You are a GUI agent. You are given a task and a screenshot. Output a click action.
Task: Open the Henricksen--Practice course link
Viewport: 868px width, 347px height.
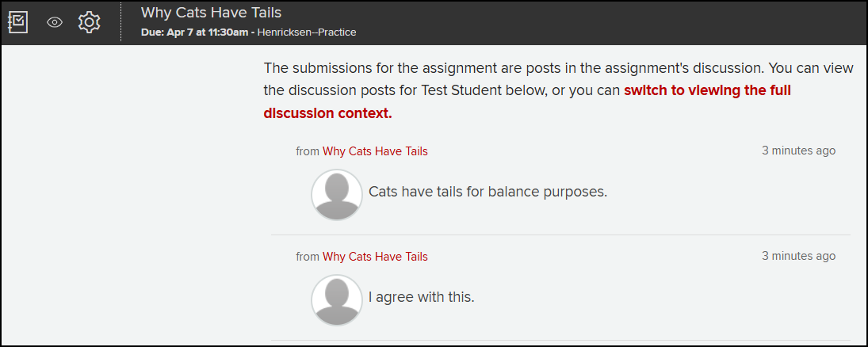tap(307, 32)
